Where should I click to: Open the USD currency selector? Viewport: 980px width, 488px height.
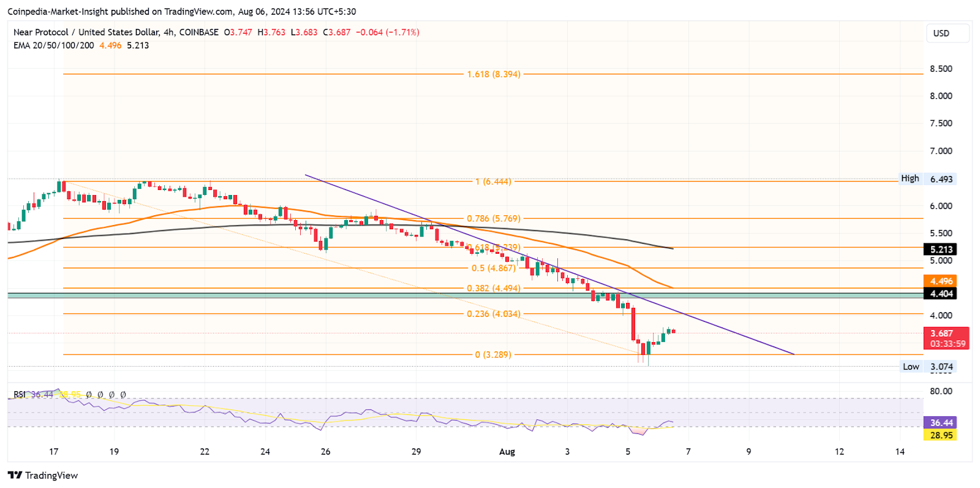pos(948,33)
